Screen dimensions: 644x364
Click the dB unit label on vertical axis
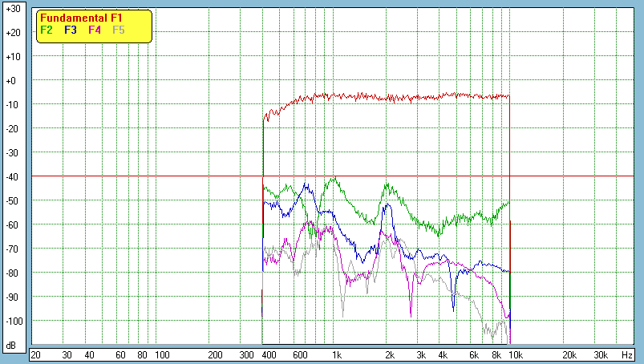click(12, 346)
